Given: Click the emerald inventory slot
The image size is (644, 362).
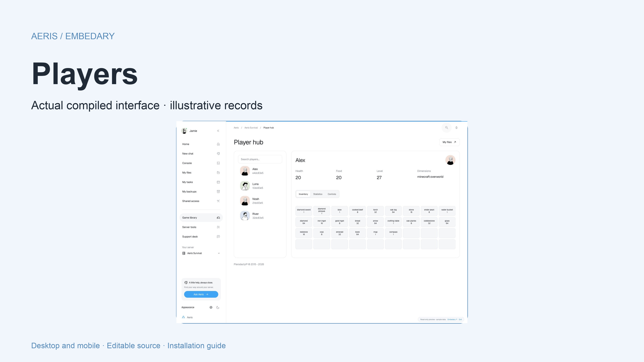Looking at the screenshot, I should [x=339, y=233].
